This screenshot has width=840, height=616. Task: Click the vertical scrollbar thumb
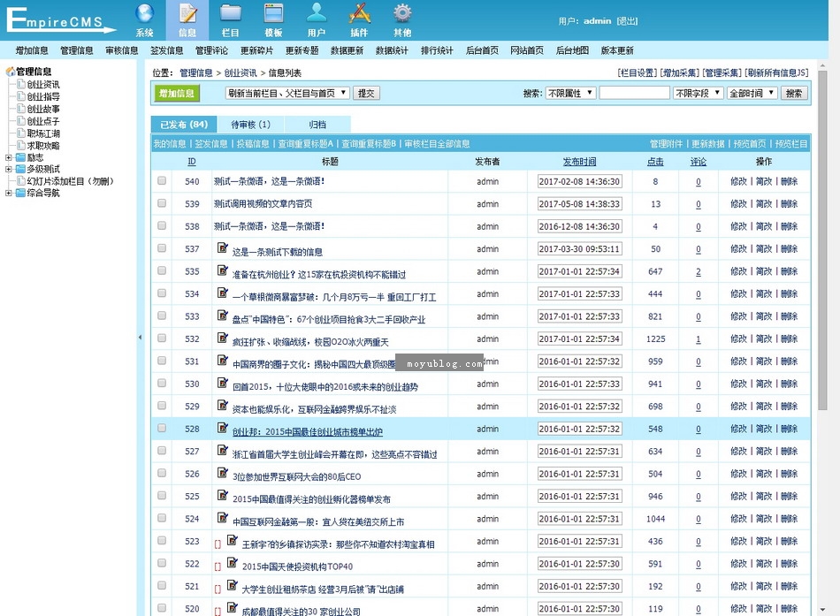[x=823, y=239]
